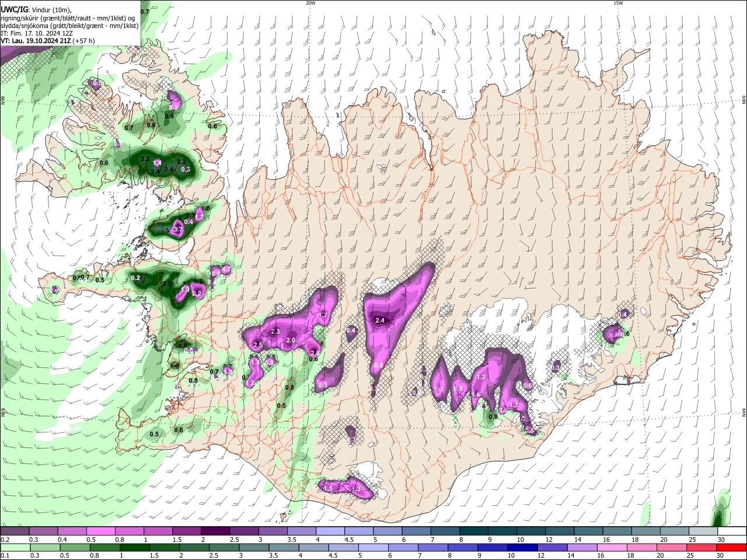Click the 'UWC/IG: Vindur (10m)' title line

point(36,10)
